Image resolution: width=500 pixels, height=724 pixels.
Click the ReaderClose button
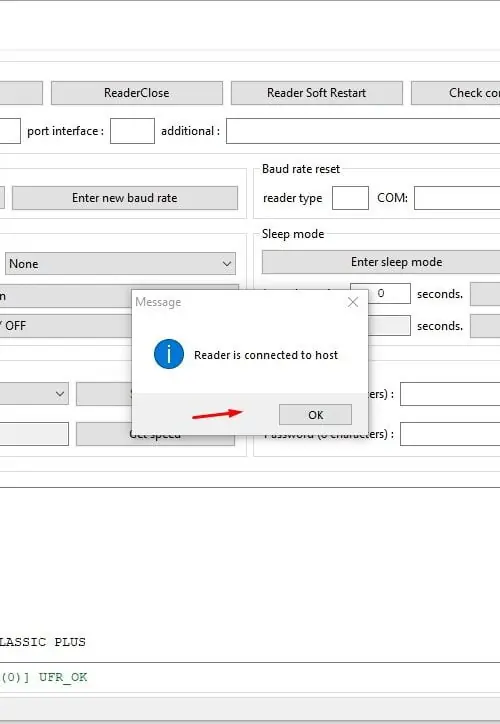[137, 93]
